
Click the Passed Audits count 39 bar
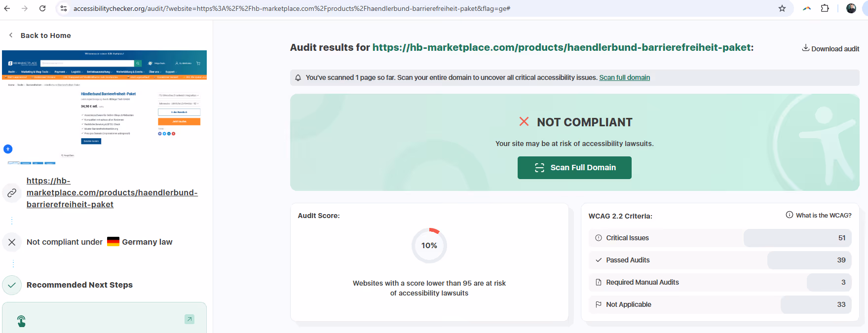[x=809, y=260]
